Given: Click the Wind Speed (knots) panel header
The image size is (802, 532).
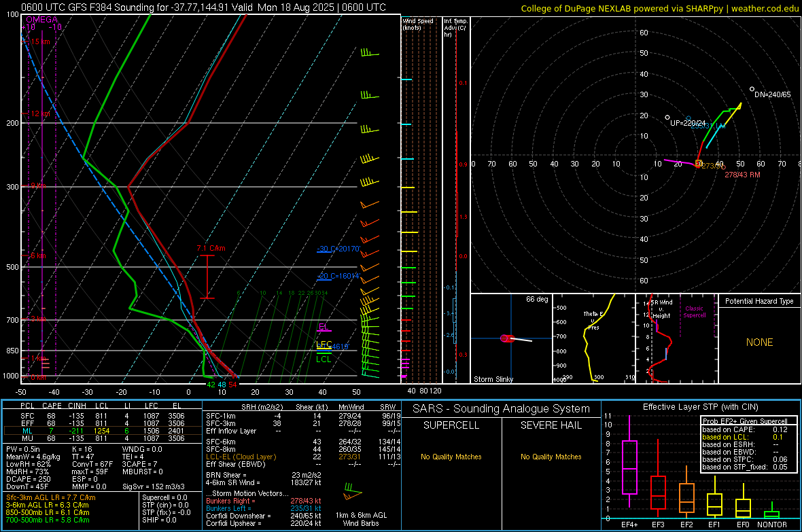Looking at the screenshot, I should [418, 24].
